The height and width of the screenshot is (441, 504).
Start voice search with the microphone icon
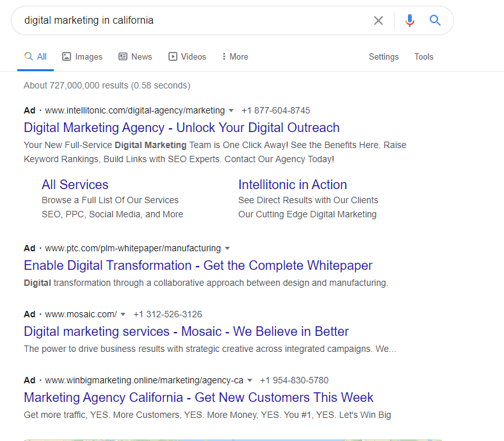click(409, 21)
